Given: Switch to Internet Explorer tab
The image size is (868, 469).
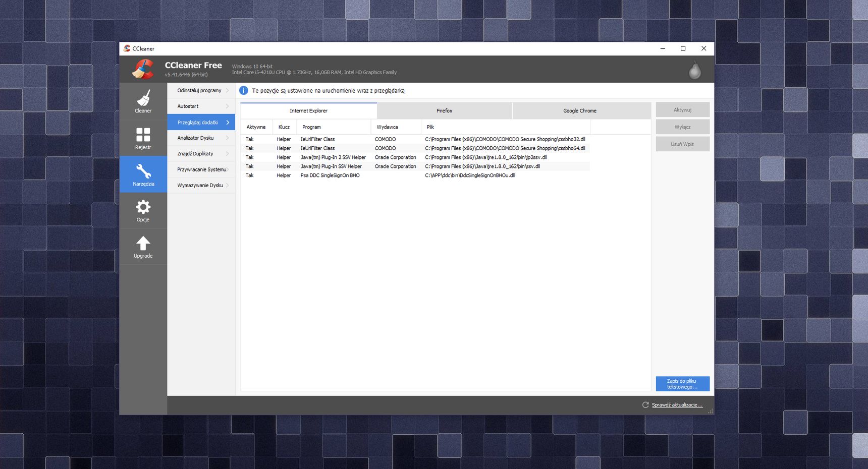Looking at the screenshot, I should (308, 111).
